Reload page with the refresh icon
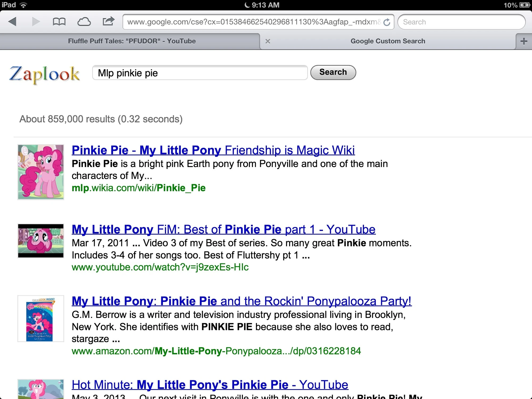This screenshot has height=399, width=532. tap(387, 22)
